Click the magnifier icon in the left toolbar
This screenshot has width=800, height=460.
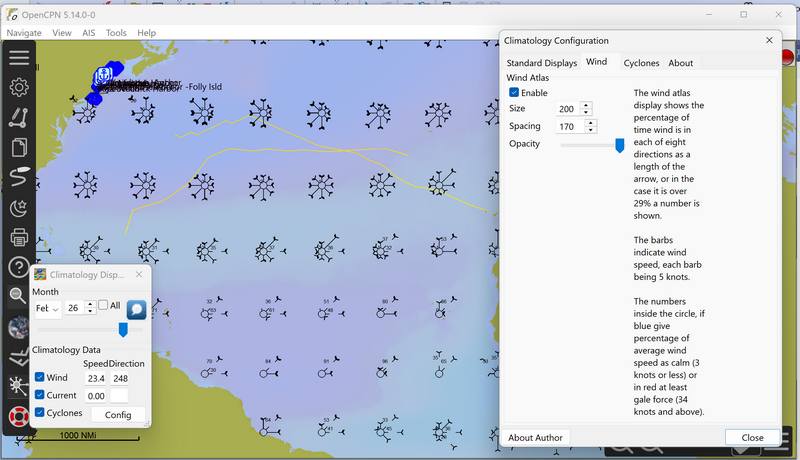18,295
